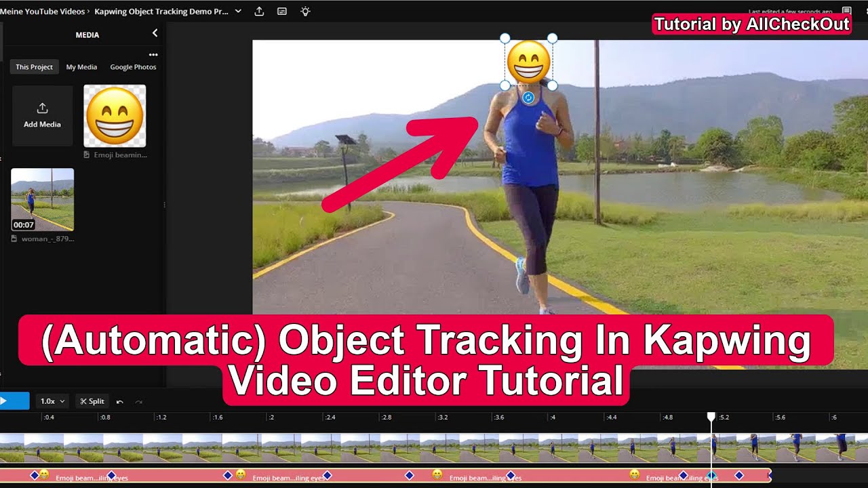Open the project title dropdown chevron
Screen dimensions: 868x488
pos(237,12)
